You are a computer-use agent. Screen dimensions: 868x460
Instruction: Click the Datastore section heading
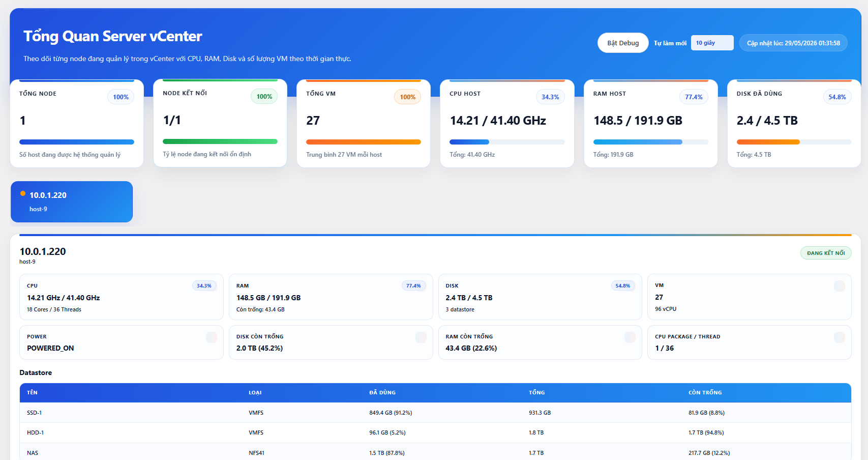click(36, 372)
